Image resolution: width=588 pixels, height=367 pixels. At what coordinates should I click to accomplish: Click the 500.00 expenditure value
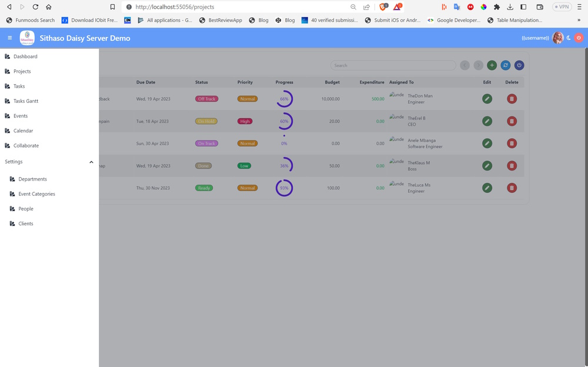pyautogui.click(x=378, y=99)
